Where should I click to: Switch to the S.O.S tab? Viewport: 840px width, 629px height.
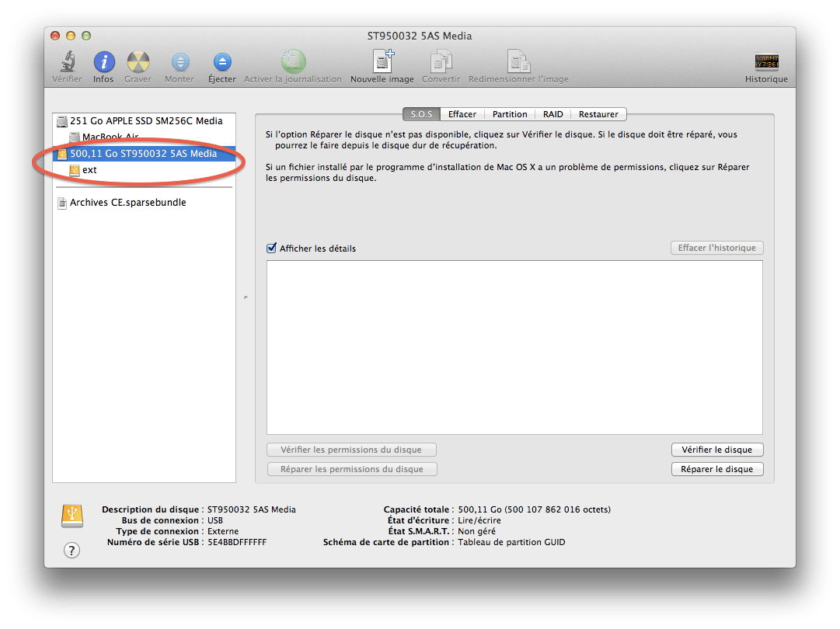[421, 114]
